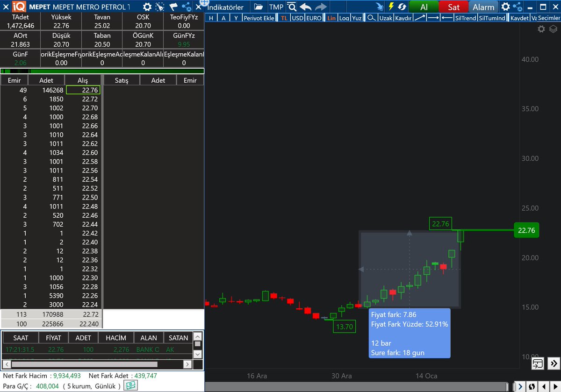This screenshot has height=392, width=561.
Task: Click the 22.76 price label on axis
Action: 526,230
